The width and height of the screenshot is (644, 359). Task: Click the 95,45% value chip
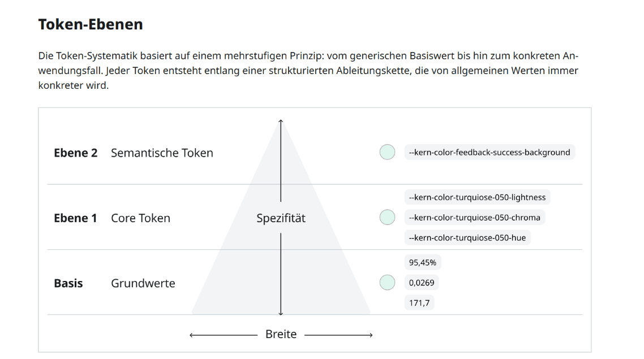point(423,262)
